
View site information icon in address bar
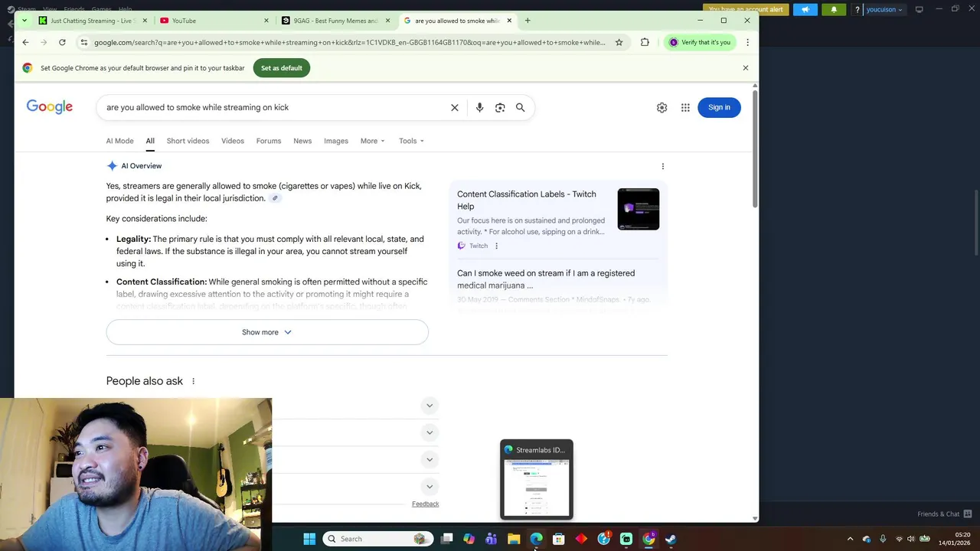[84, 42]
